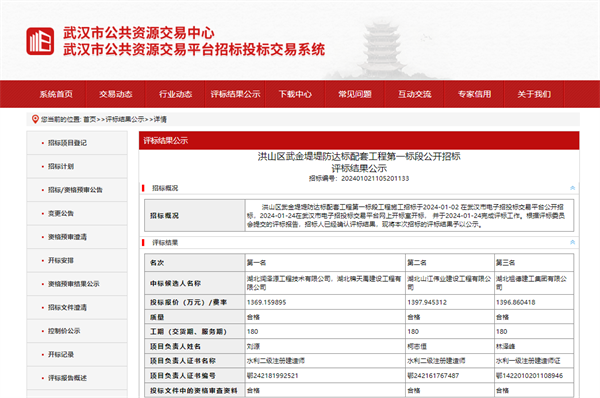Click the 第二名 column header cell

(450, 263)
